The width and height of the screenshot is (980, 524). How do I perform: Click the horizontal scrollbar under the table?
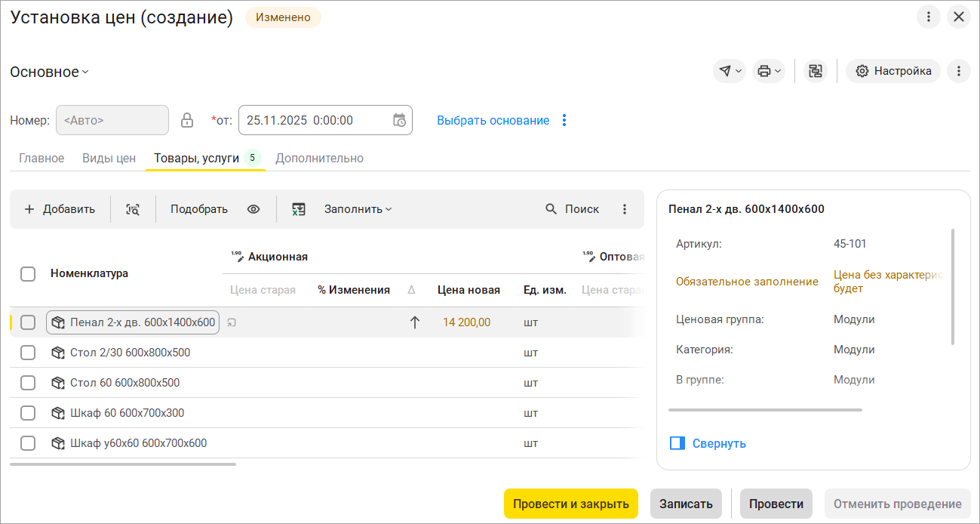point(123,464)
